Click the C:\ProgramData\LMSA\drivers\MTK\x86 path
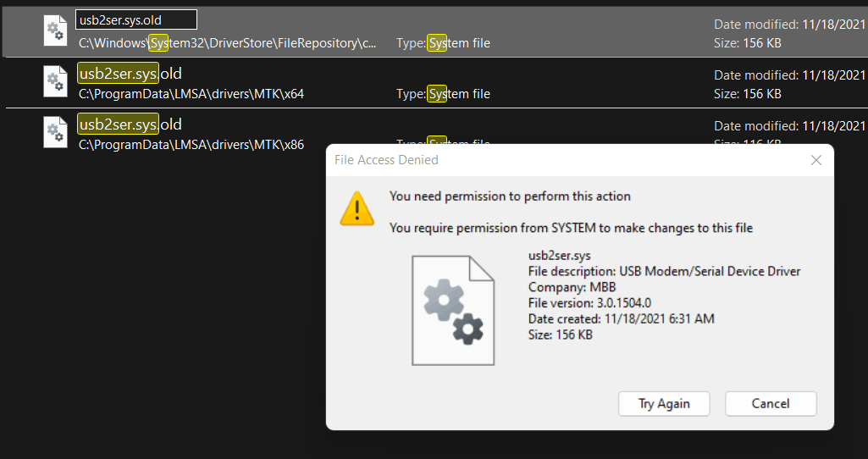The width and height of the screenshot is (868, 459). [x=191, y=145]
